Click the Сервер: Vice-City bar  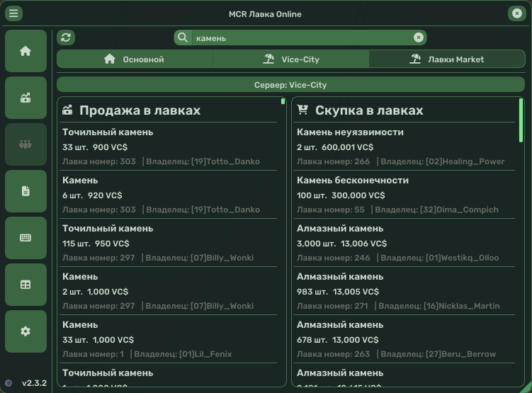pos(290,85)
